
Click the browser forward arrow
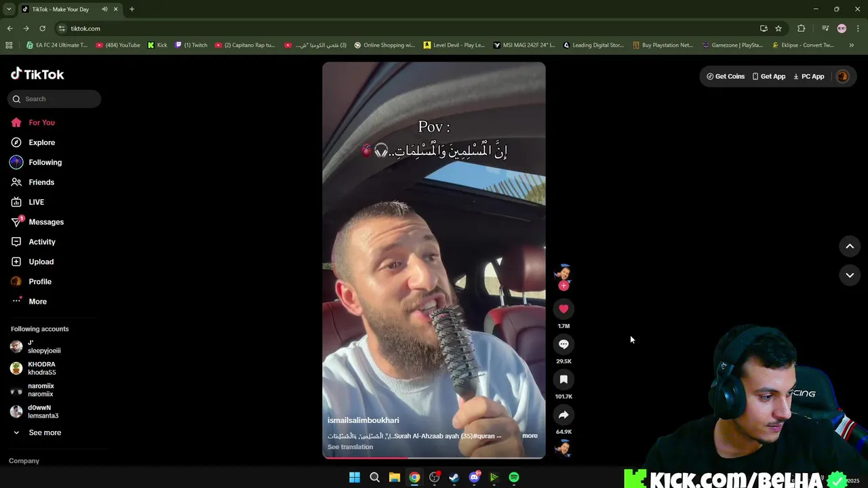(26, 28)
